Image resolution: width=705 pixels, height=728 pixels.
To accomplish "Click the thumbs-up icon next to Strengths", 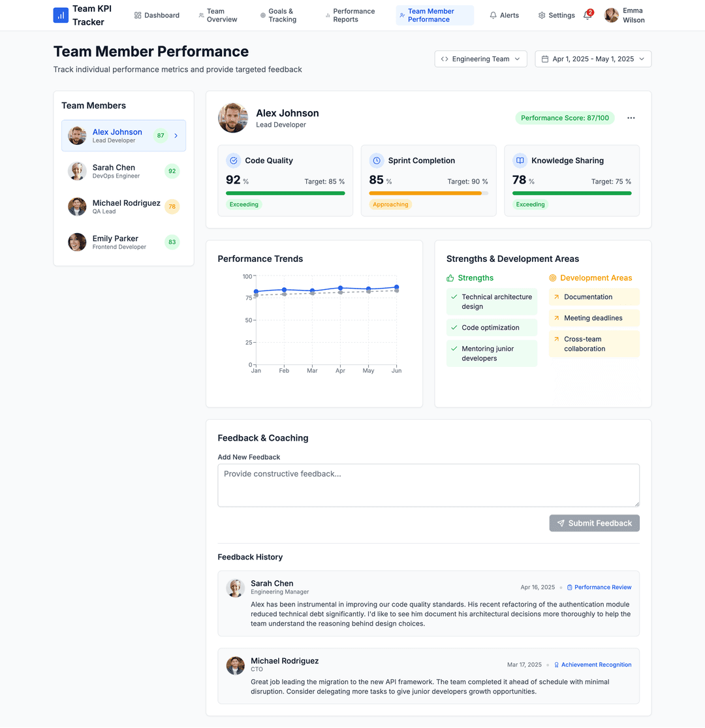I will point(450,277).
